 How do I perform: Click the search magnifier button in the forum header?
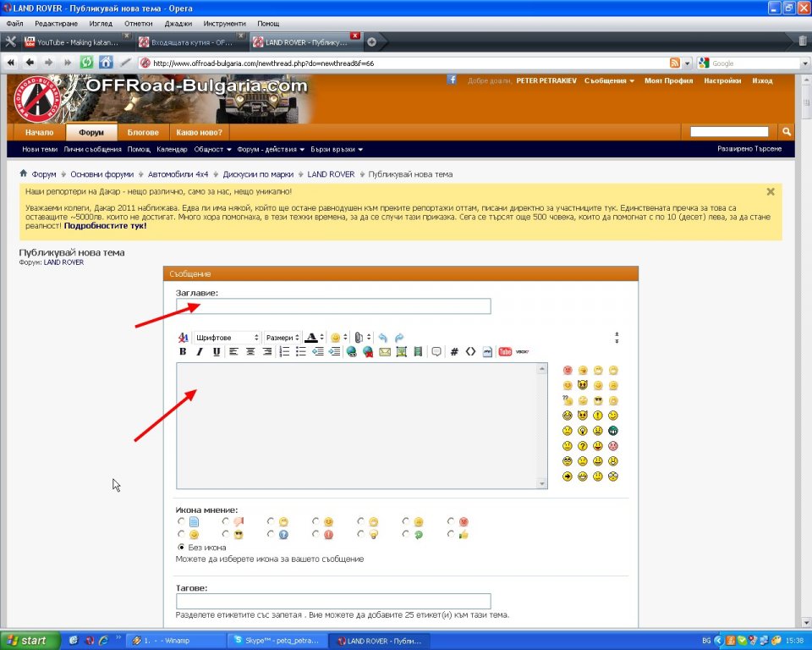787,132
